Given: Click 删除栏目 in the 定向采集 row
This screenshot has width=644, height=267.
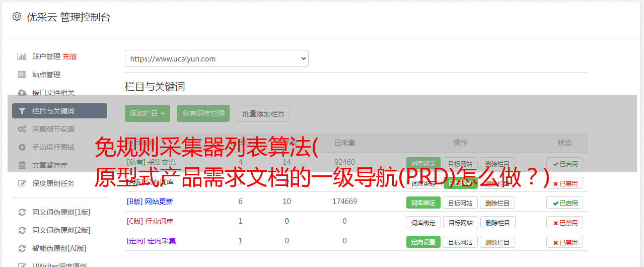Looking at the screenshot, I should point(497,242).
